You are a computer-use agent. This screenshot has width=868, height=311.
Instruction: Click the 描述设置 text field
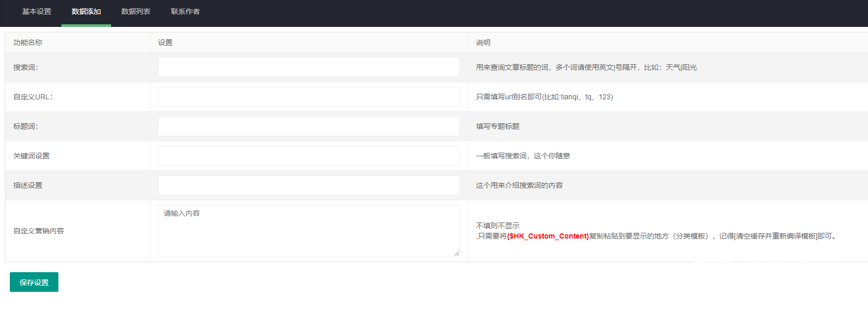(x=308, y=185)
